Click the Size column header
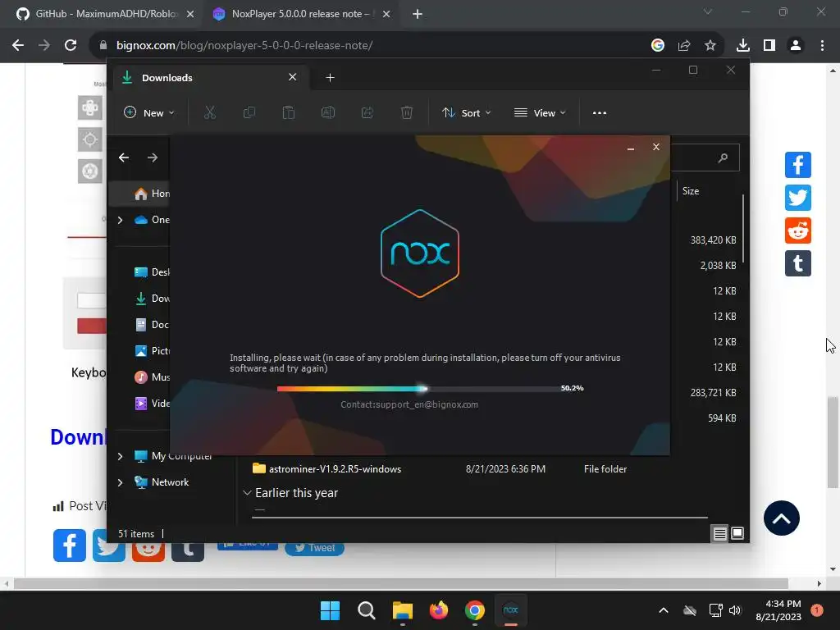Image resolution: width=840 pixels, height=630 pixels. pyautogui.click(x=691, y=190)
